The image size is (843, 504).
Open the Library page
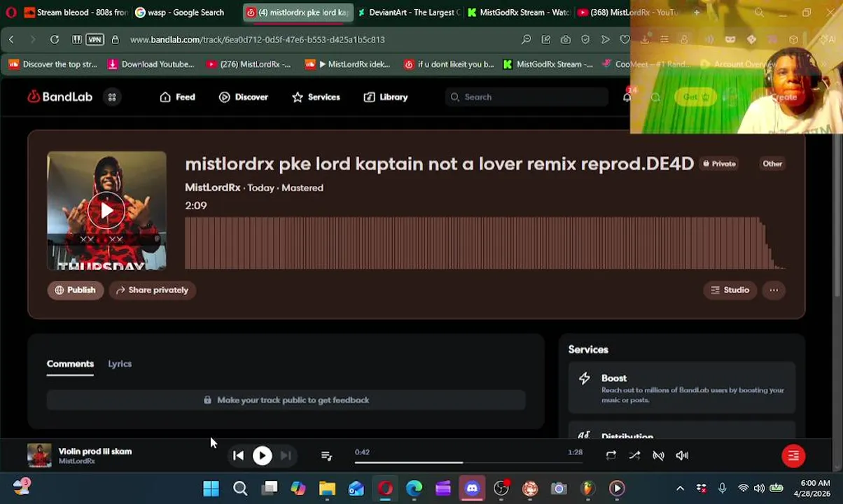(x=386, y=97)
